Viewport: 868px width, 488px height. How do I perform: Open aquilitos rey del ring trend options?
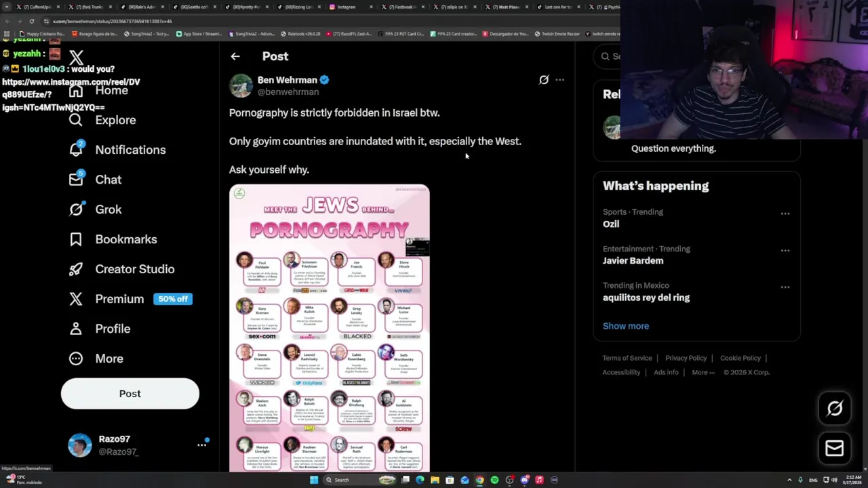point(785,287)
